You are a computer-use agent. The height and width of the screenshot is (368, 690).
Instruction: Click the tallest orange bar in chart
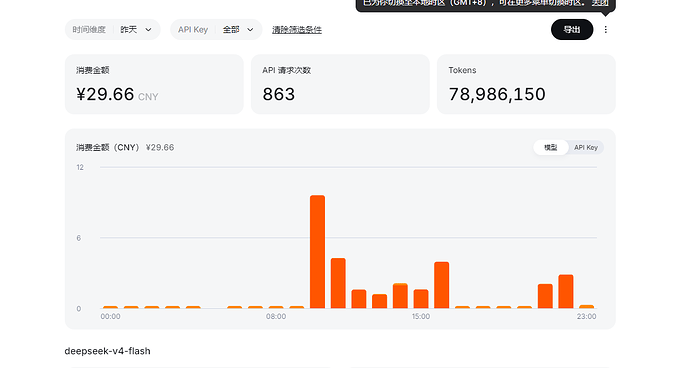tap(317, 252)
